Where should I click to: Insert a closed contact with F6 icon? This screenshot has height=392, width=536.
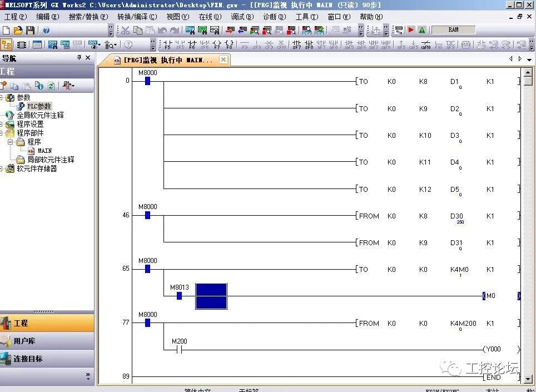pos(192,45)
